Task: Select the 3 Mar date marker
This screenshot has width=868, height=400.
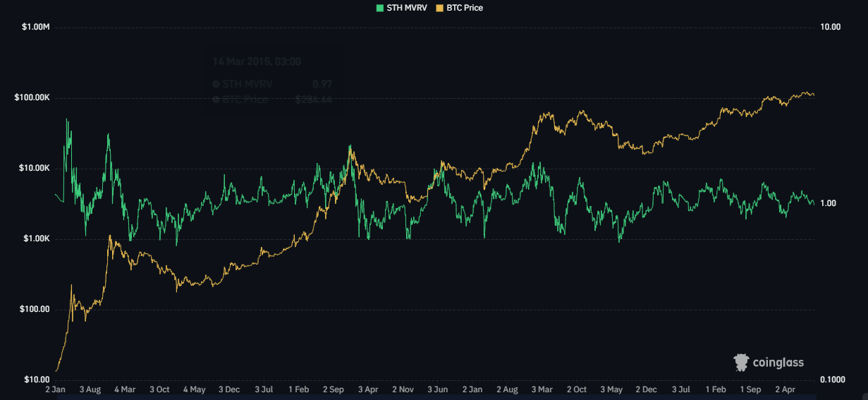Action: 541,389
